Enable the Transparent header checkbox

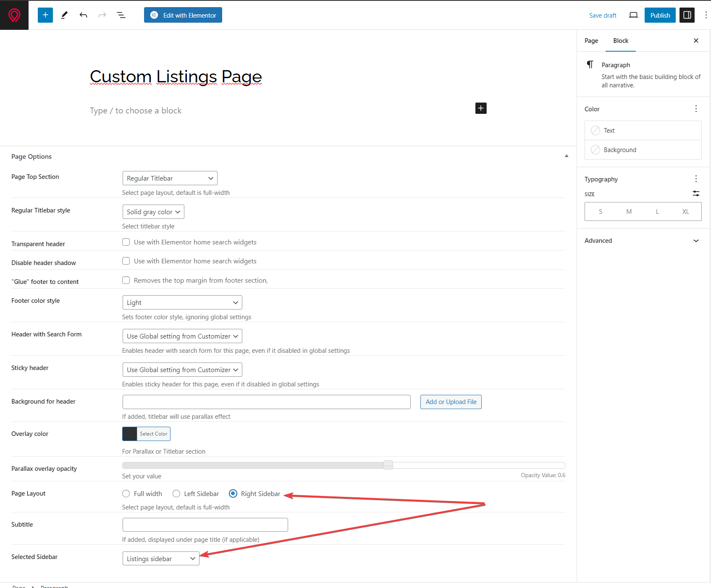[126, 242]
